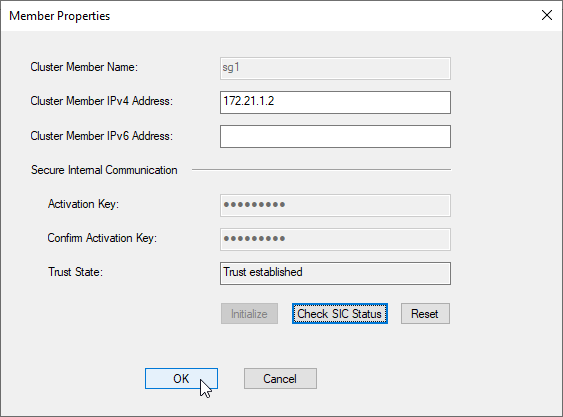Screen dimensions: 563x417
Task: Select the masked Activation Key field
Action: [335, 205]
